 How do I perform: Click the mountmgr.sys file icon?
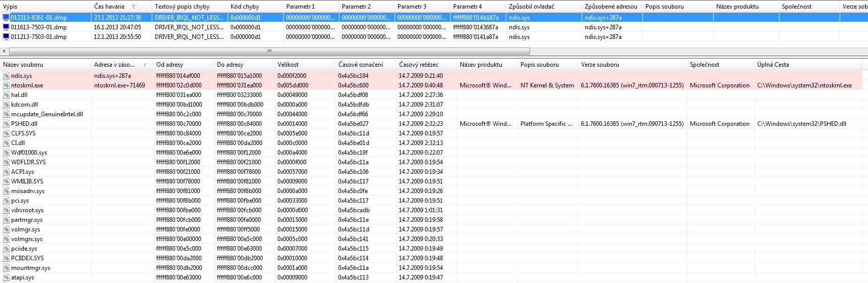[x=6, y=268]
